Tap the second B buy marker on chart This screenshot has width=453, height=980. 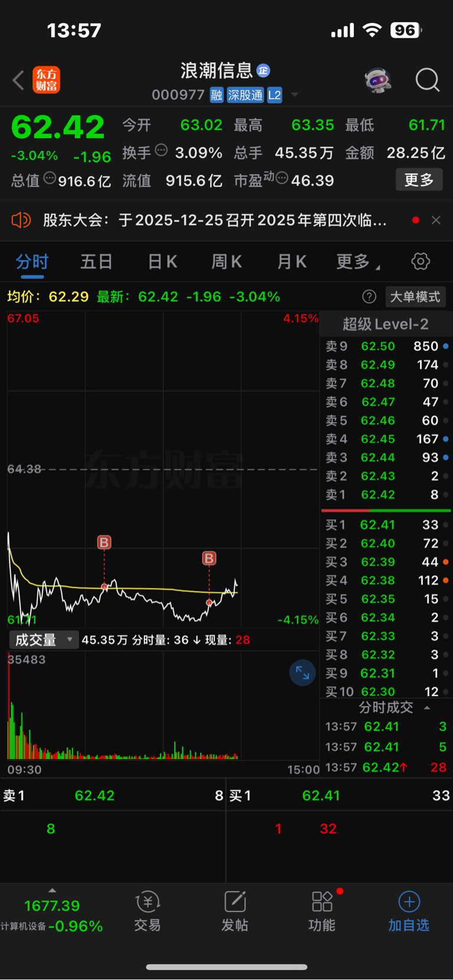tap(209, 558)
